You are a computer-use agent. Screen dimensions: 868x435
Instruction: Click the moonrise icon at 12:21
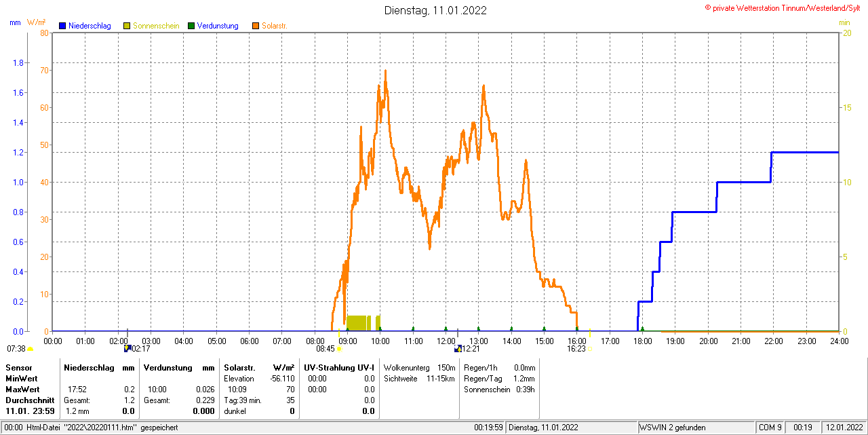(x=458, y=348)
